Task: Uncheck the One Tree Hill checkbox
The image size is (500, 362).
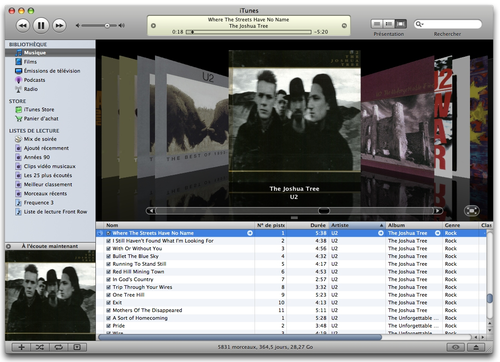Action: [x=108, y=295]
